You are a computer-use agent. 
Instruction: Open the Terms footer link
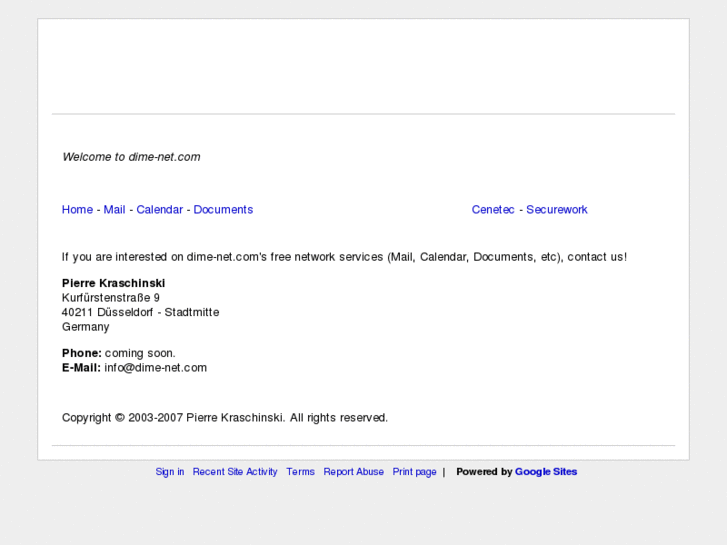coord(300,472)
